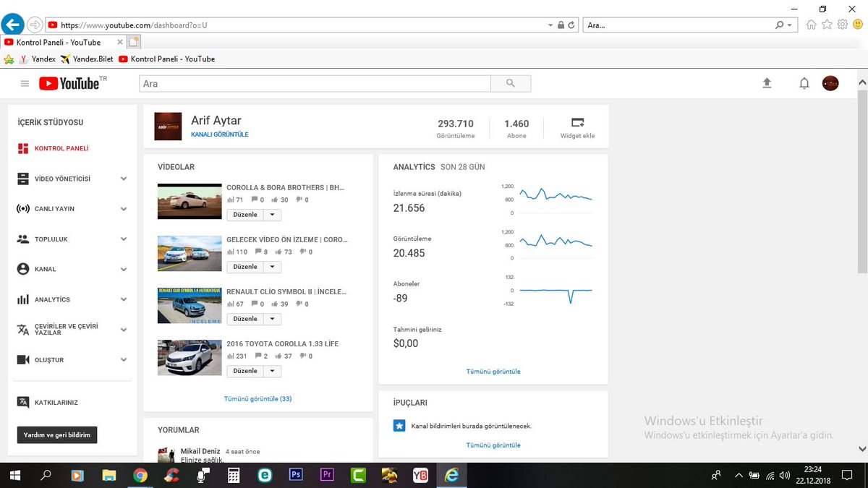Screen dimensions: 868x488
Task: Expand the Topluluk section chevron
Action: 124,239
